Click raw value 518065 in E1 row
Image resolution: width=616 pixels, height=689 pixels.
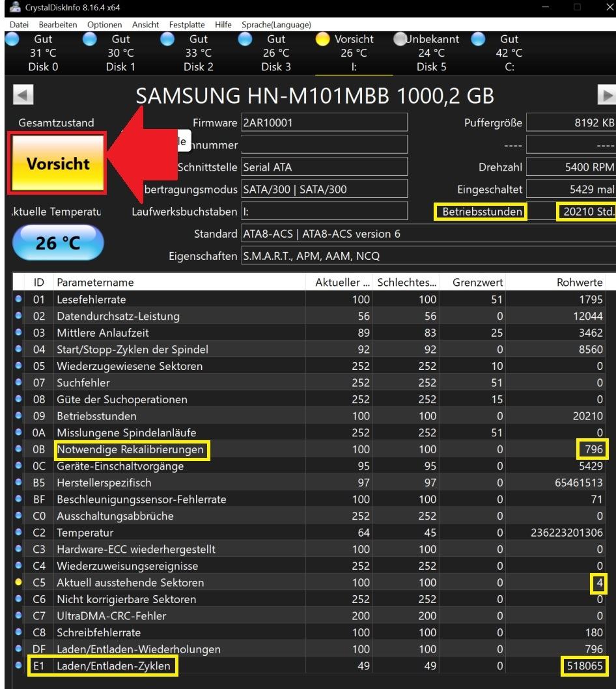point(584,666)
